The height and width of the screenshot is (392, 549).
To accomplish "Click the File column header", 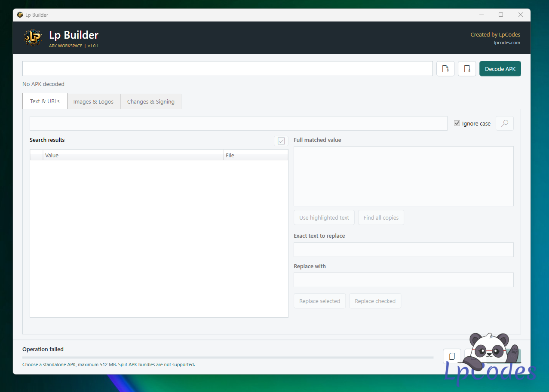I will (256, 155).
